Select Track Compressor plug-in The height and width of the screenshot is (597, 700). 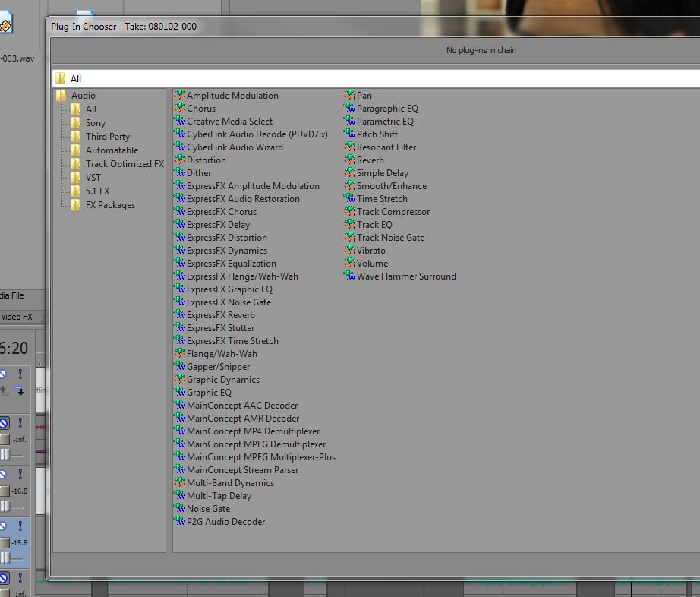[x=393, y=212]
